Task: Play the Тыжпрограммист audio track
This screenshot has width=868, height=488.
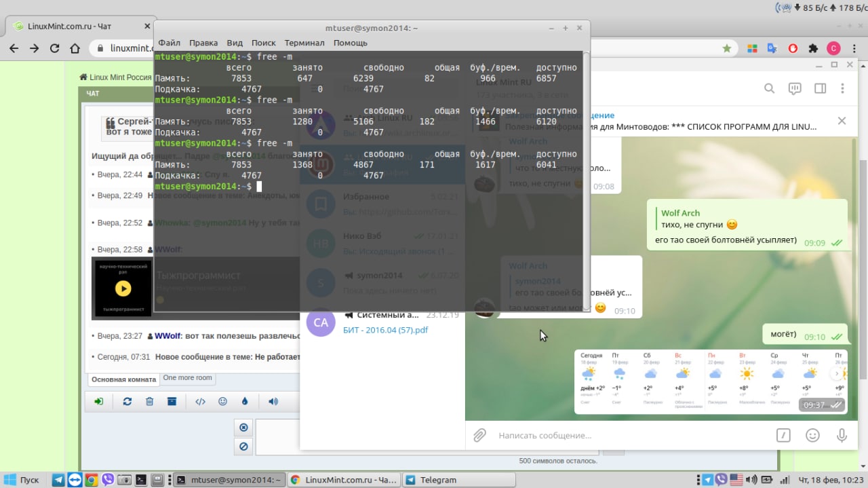Action: 123,288
